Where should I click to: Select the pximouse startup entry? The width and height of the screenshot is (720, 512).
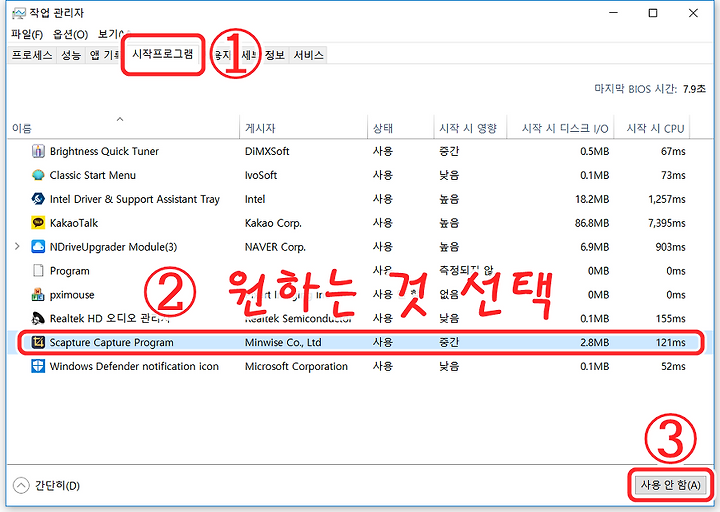tap(72, 295)
